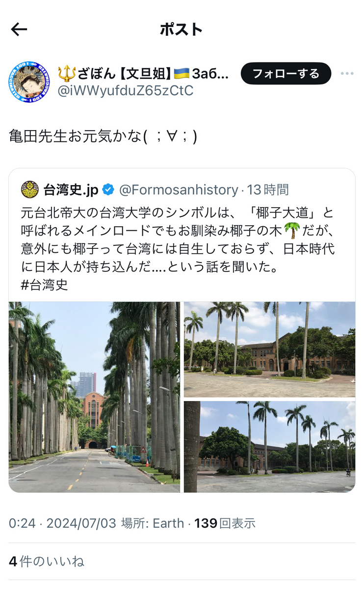The width and height of the screenshot is (364, 589).
Task: Open the ざぼん display name
Action: (x=143, y=73)
